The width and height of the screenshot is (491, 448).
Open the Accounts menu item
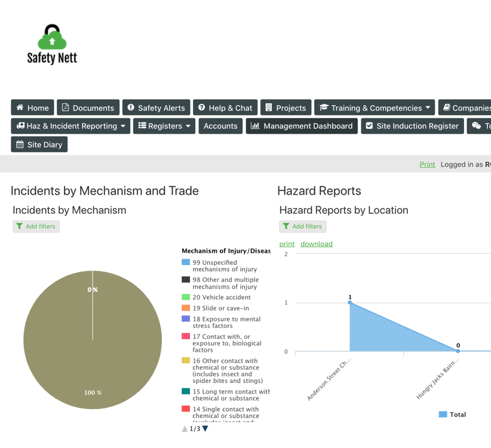click(x=220, y=126)
